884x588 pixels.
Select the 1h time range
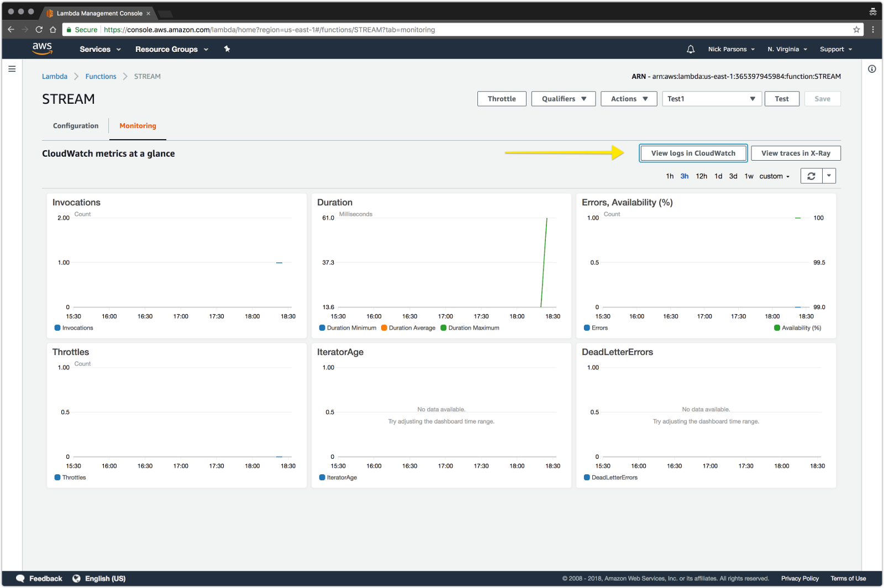(670, 176)
